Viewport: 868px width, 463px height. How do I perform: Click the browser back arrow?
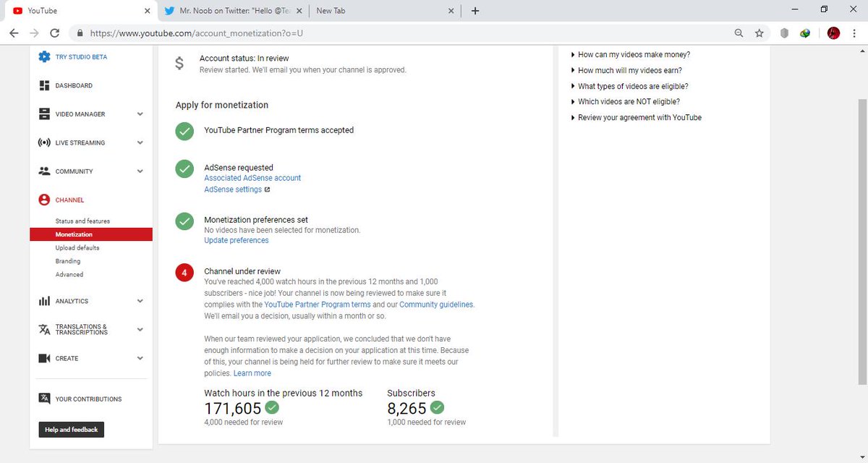point(14,33)
